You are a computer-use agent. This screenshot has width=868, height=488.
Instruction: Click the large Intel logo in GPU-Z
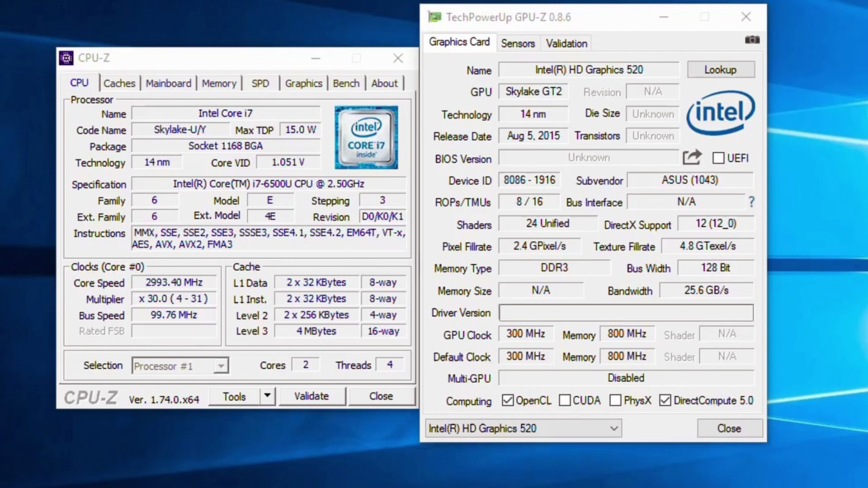[x=720, y=113]
